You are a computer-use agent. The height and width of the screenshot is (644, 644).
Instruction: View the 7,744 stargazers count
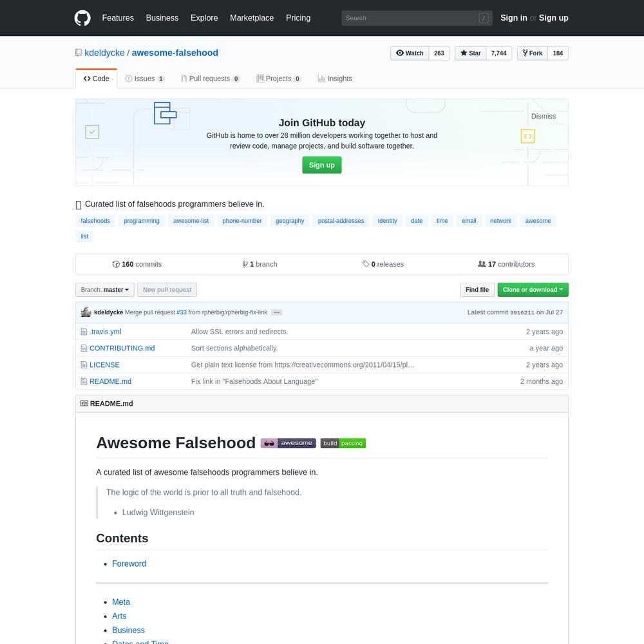click(x=498, y=53)
